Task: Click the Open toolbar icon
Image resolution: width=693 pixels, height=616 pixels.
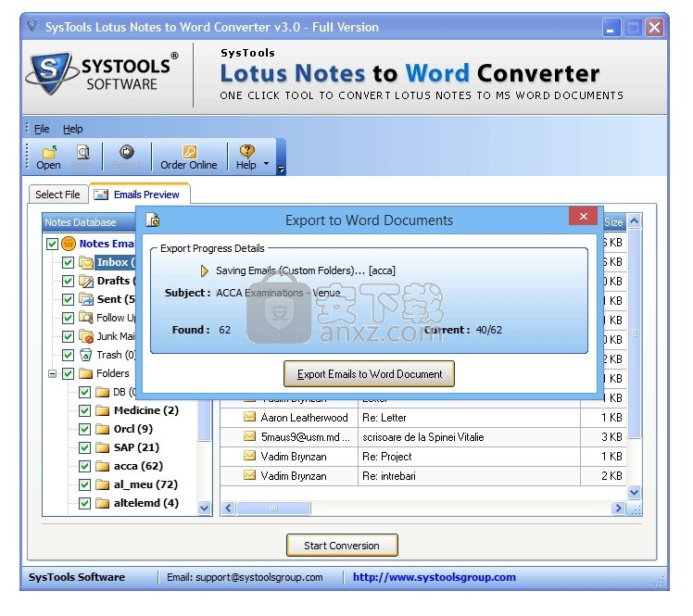Action: [x=48, y=153]
